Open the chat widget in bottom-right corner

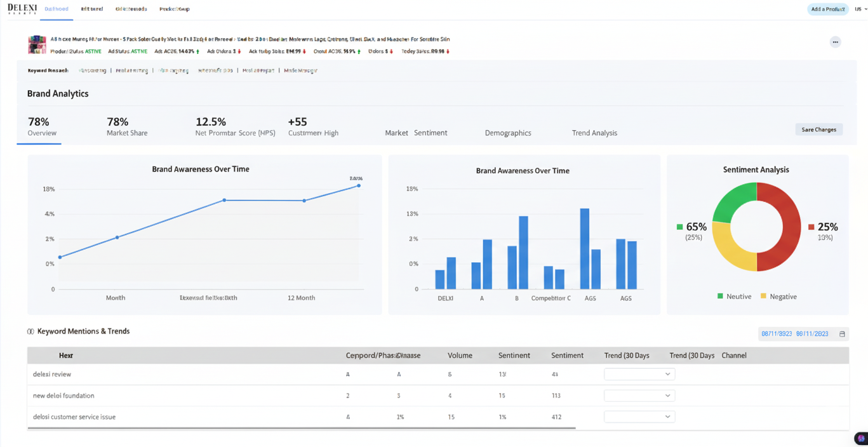[x=860, y=438]
